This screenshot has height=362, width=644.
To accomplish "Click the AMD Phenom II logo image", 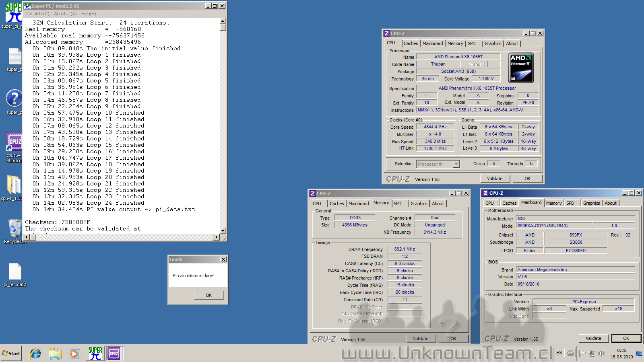I will click(x=521, y=68).
